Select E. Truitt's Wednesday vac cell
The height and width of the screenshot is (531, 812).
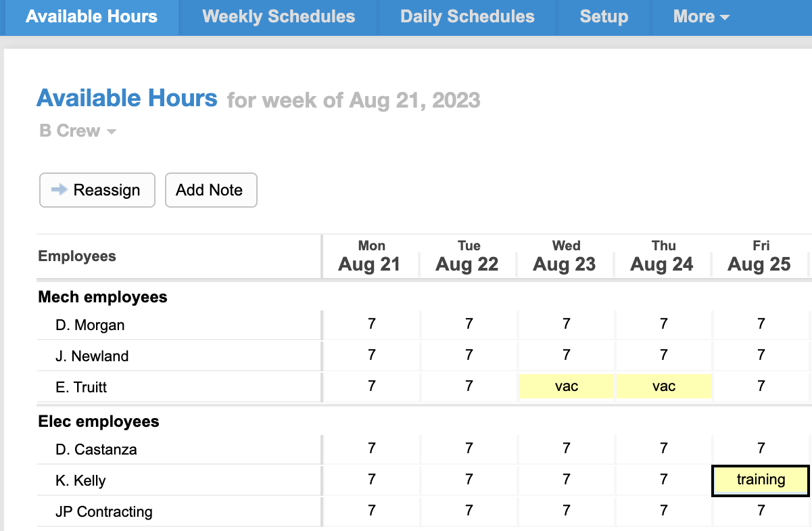[x=566, y=387]
